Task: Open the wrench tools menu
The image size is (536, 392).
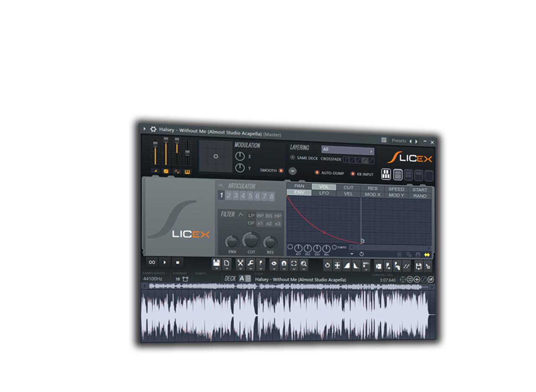Action: [x=250, y=265]
